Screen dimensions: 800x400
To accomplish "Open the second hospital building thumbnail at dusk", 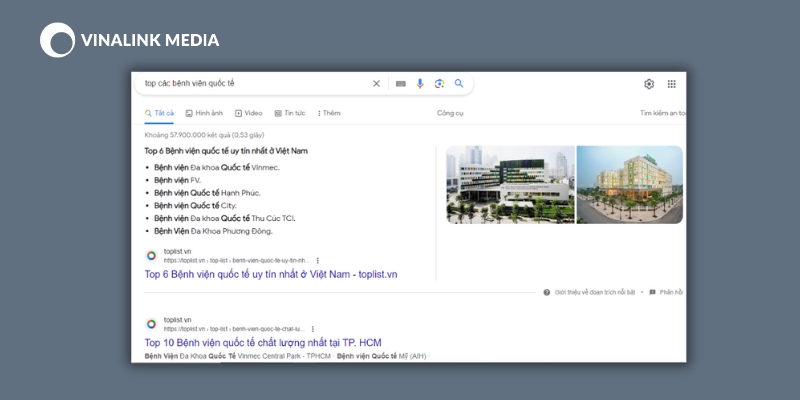I will pyautogui.click(x=630, y=185).
